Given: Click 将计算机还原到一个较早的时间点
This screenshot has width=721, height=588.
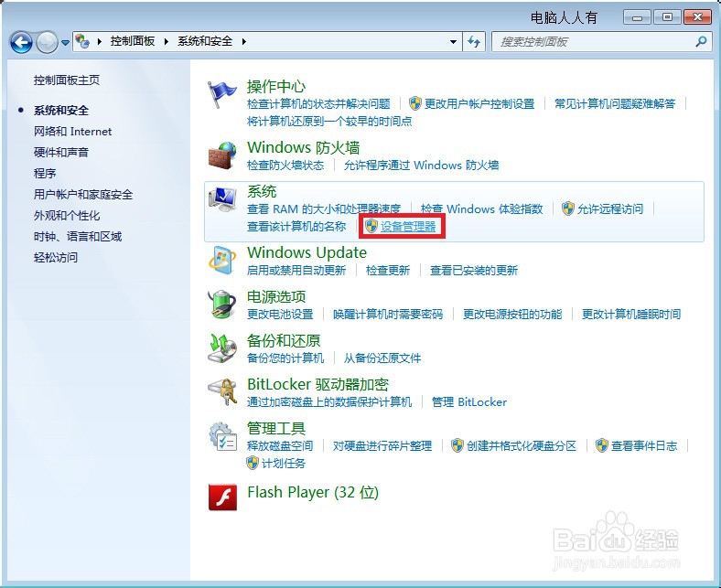Looking at the screenshot, I should point(329,121).
